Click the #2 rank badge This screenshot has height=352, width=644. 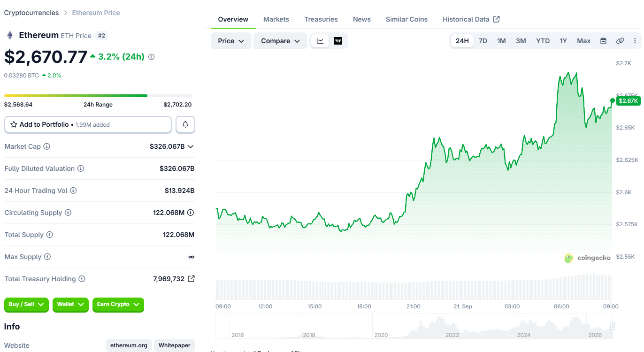[x=101, y=35]
